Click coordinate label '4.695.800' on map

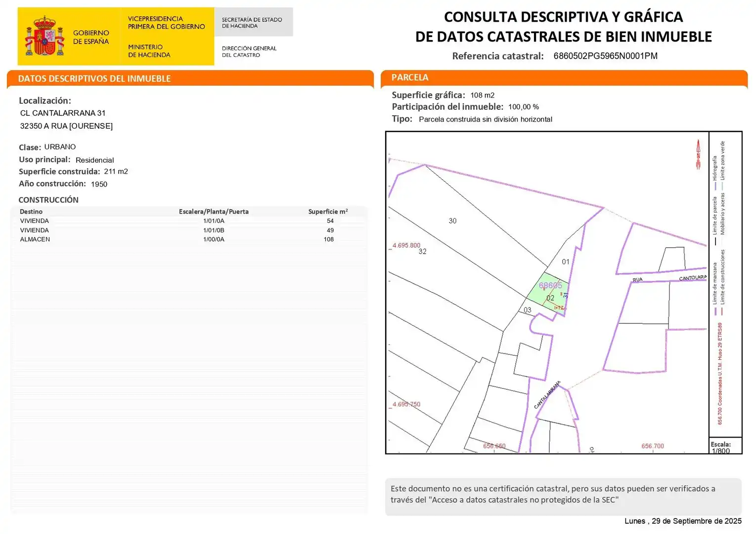(406, 245)
